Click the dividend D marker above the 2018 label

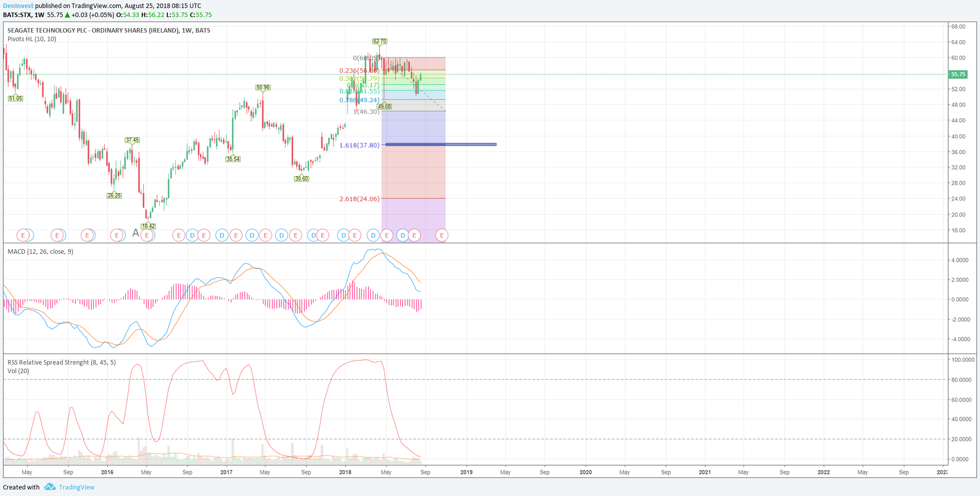point(343,235)
